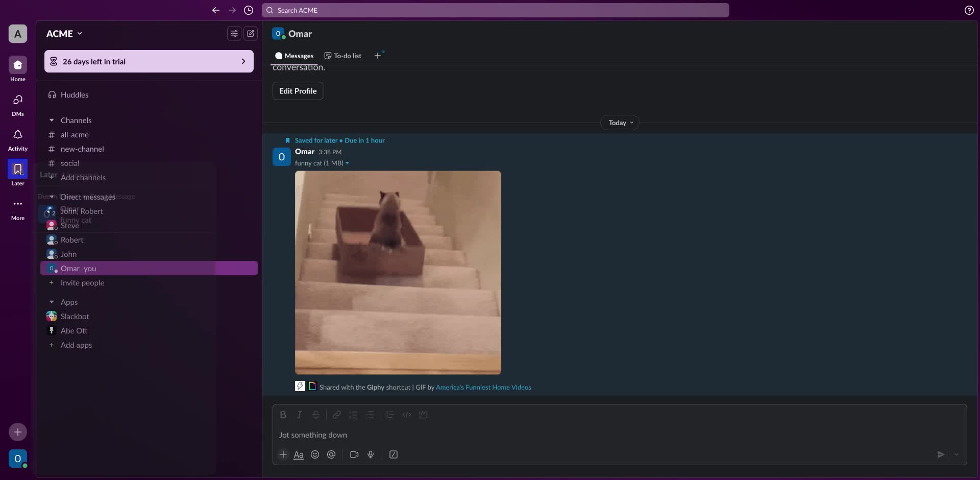Viewport: 980px width, 480px height.
Task: Collapse the Channels section
Action: click(52, 120)
